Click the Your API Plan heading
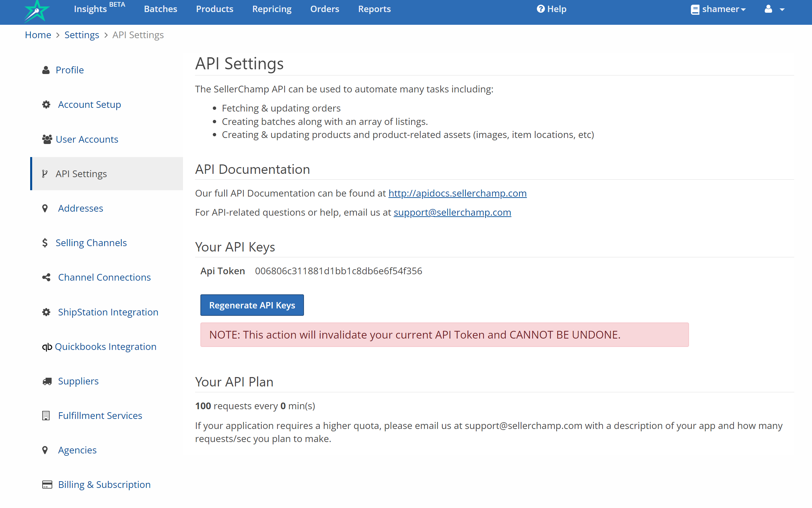This screenshot has height=508, width=812. click(234, 382)
